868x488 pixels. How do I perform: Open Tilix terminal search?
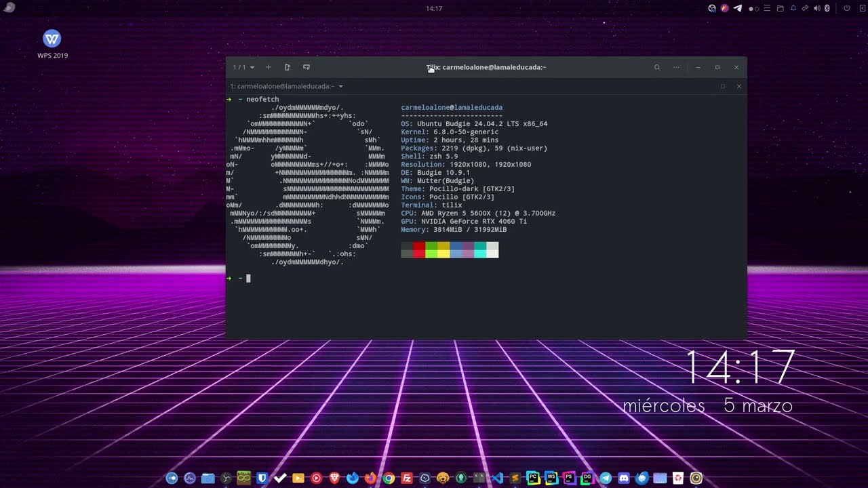(x=657, y=67)
